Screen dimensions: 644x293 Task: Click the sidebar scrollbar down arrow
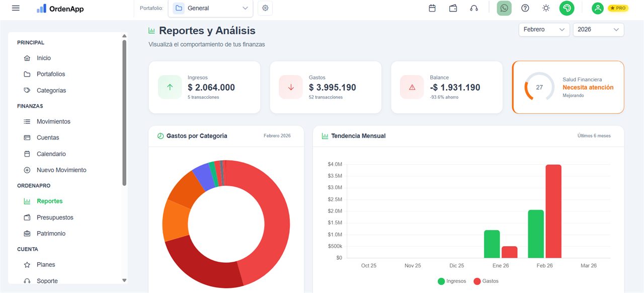coord(124,280)
